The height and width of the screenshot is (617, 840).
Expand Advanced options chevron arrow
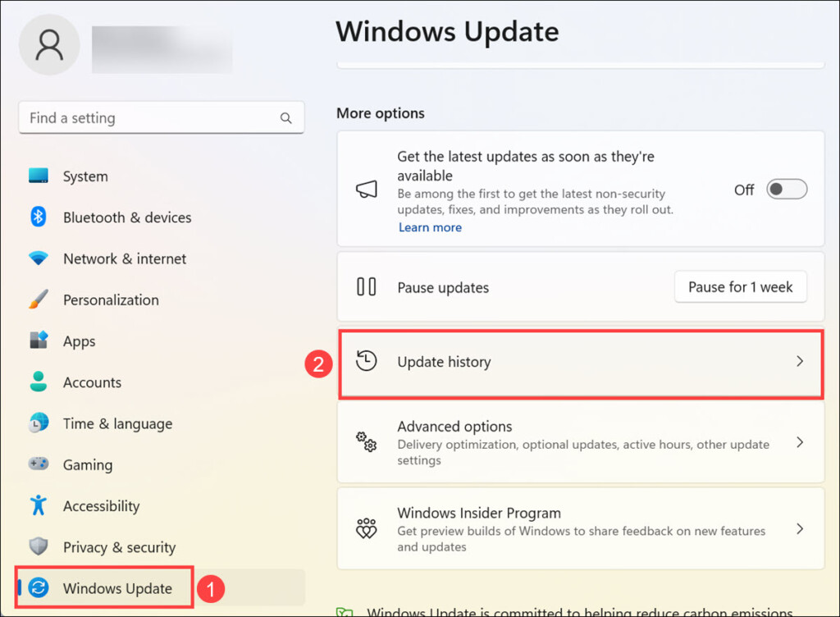pos(800,442)
